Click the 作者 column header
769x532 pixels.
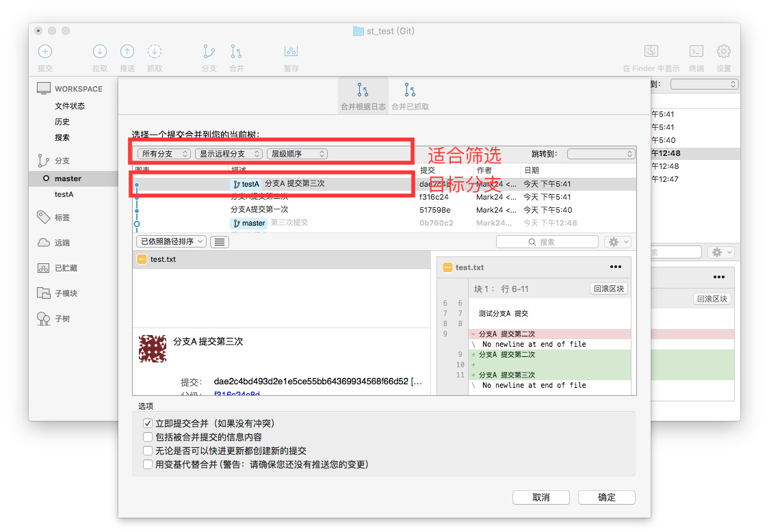coord(484,170)
